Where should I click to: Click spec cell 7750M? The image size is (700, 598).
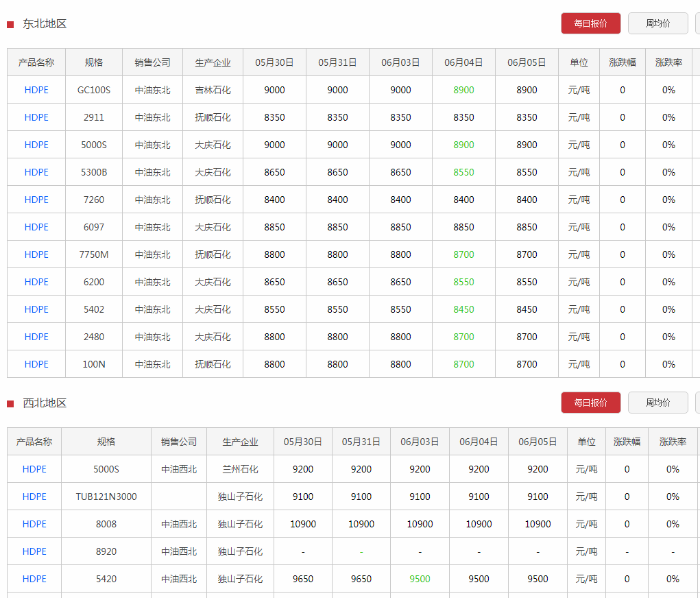(94, 254)
